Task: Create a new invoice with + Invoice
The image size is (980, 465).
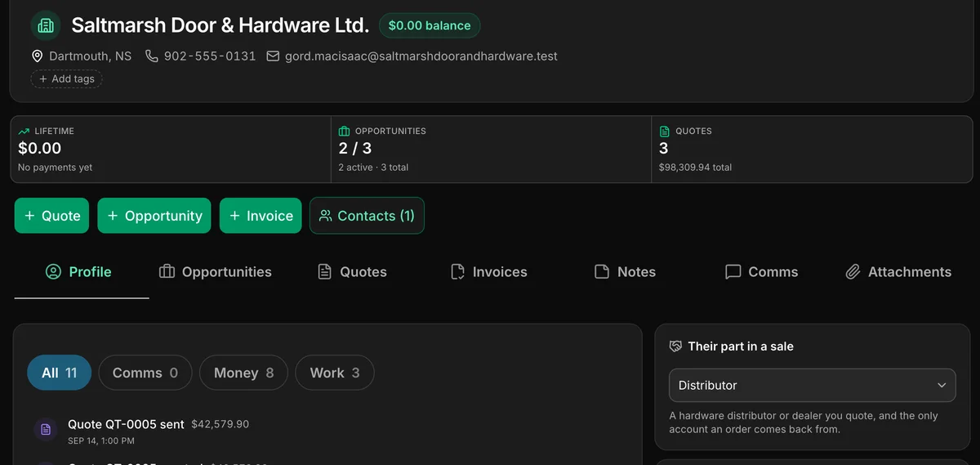Action: [261, 216]
